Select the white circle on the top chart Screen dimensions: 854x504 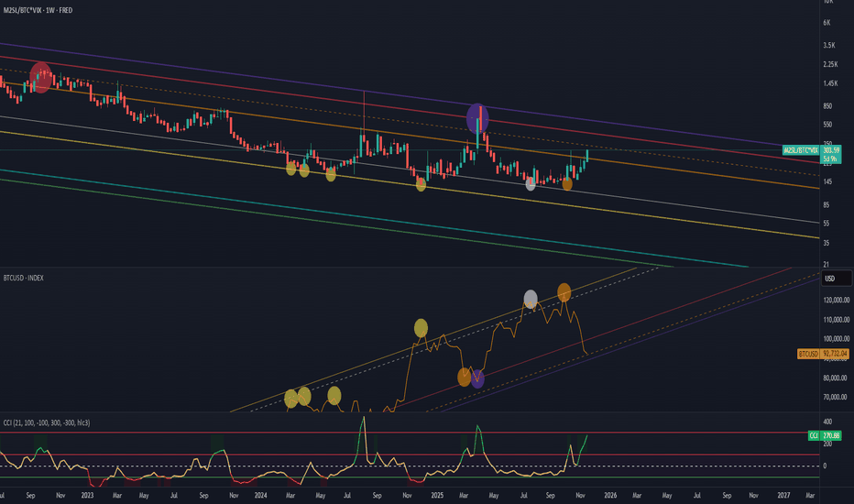tap(531, 184)
